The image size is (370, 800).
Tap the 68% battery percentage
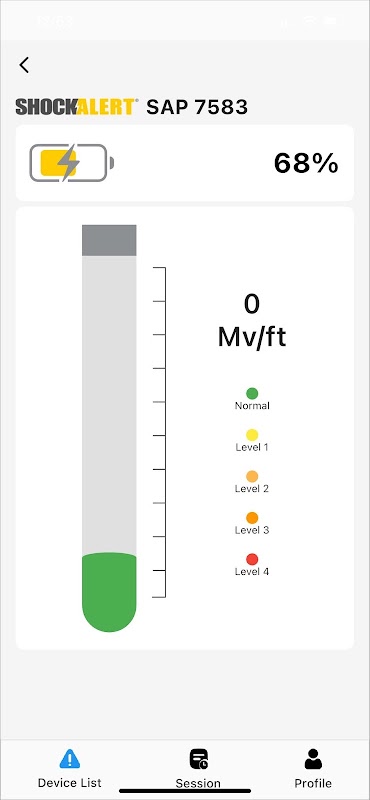[306, 163]
